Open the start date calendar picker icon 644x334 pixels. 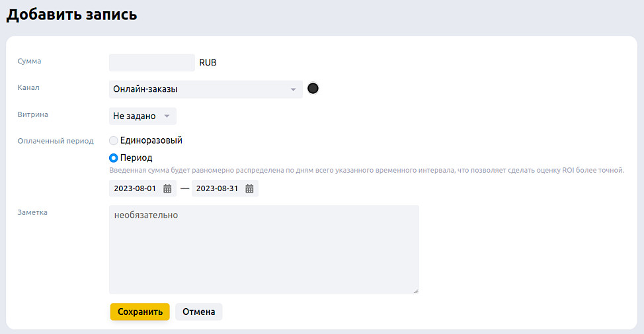[x=168, y=188]
